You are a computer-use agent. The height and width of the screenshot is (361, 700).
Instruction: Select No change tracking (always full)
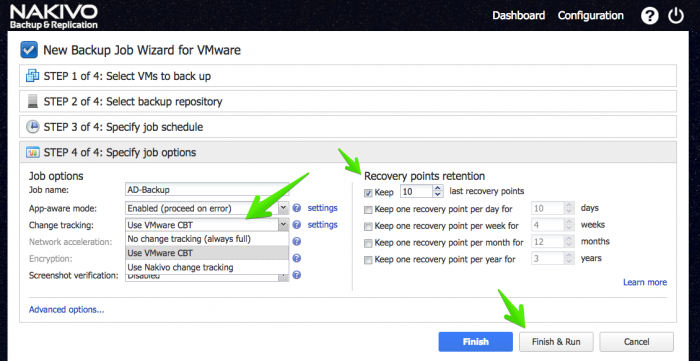click(207, 239)
